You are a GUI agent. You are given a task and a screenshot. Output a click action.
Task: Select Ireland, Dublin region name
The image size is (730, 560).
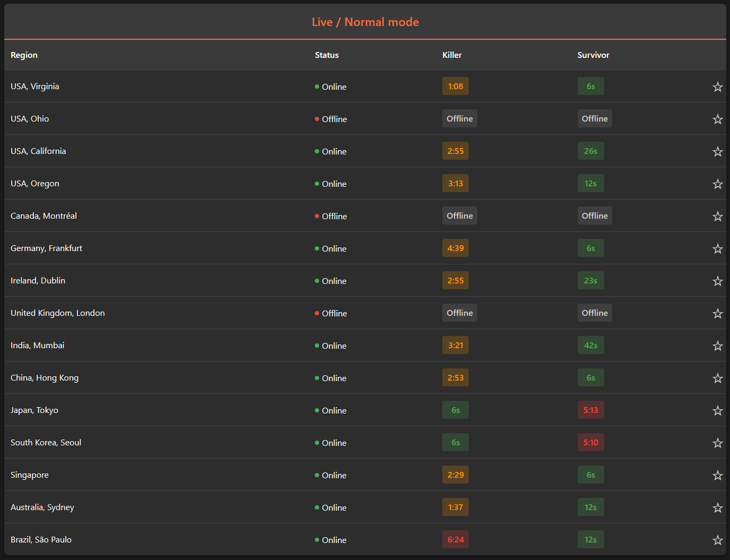[38, 281]
